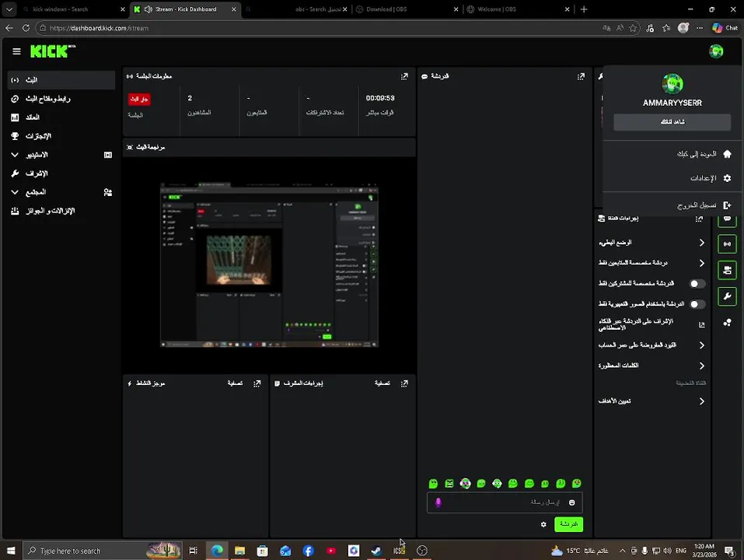Click the three-bubbles icon in right rail
Image resolution: width=744 pixels, height=560 pixels.
point(727,323)
